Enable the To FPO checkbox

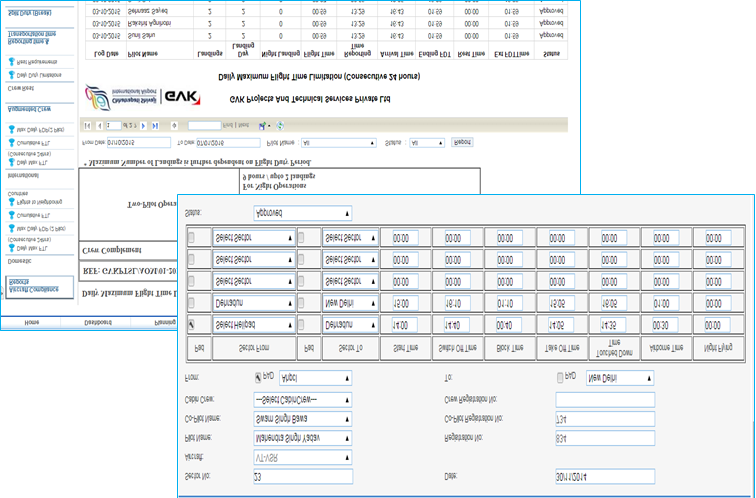[x=560, y=377]
